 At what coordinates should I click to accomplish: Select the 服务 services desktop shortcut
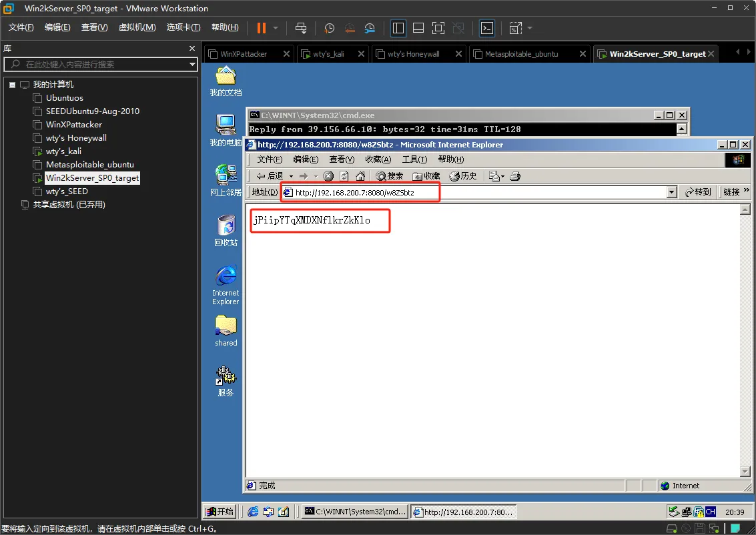[226, 381]
